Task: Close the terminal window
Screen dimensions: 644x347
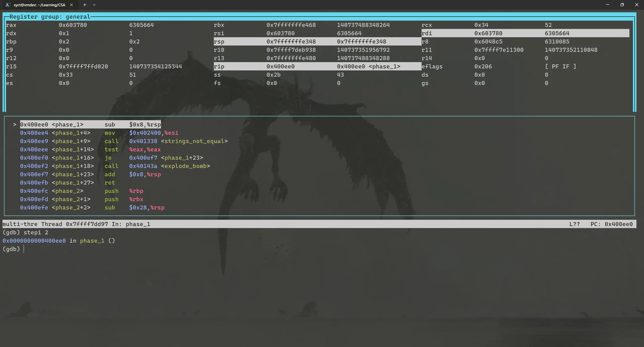Action: tap(637, 5)
